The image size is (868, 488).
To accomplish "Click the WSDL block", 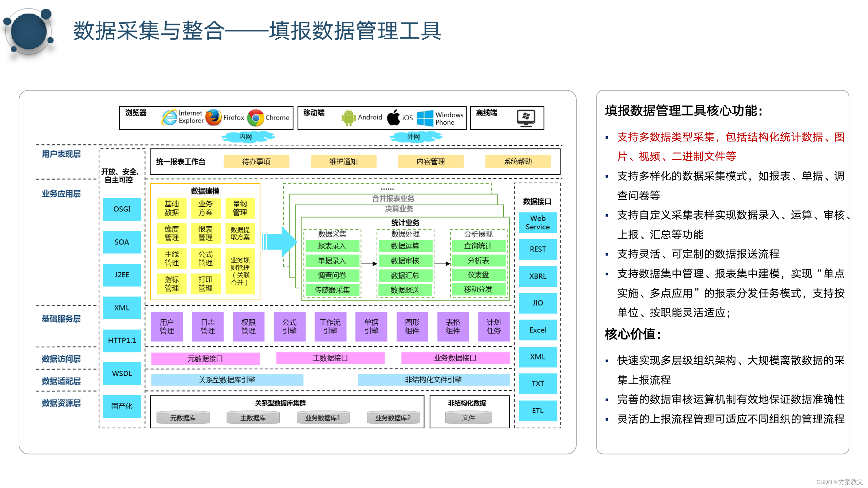I will click(122, 373).
